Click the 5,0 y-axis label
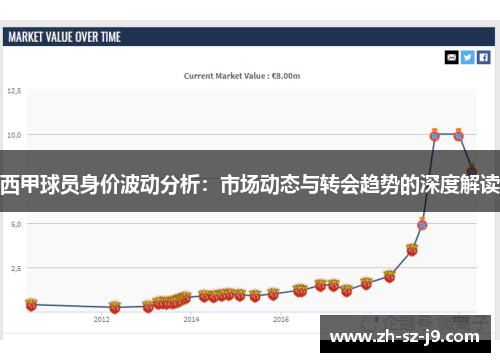The height and width of the screenshot is (362, 500). (x=16, y=224)
